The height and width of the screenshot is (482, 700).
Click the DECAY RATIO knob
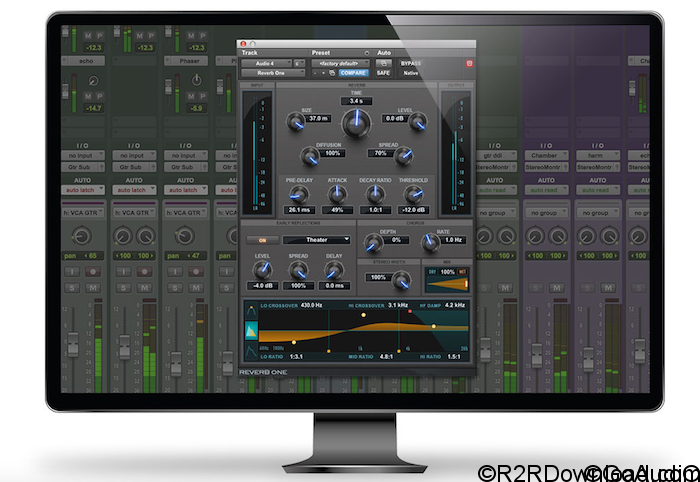tap(375, 194)
